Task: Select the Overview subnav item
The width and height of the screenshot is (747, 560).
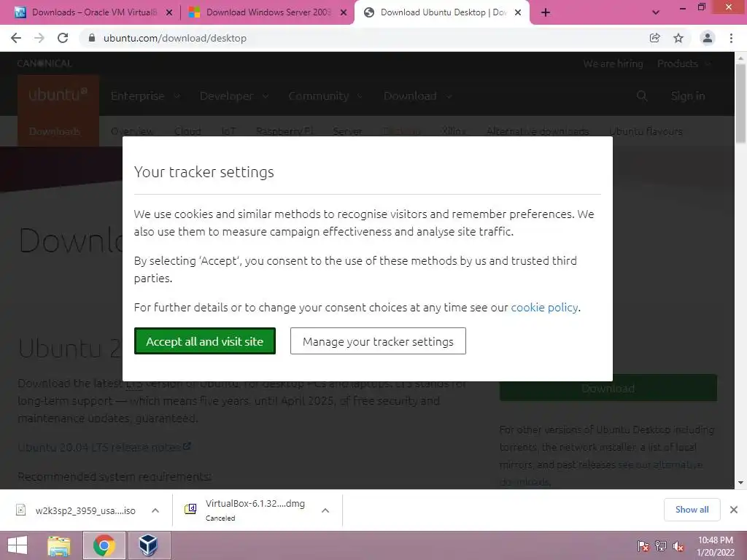Action: (x=132, y=131)
